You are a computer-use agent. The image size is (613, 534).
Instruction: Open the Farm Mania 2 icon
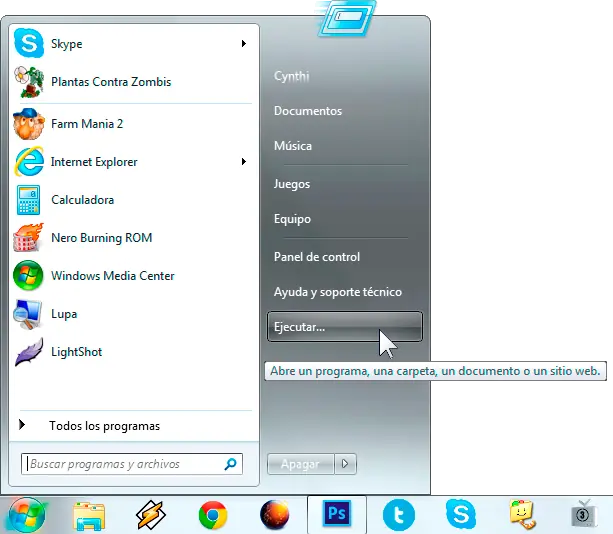click(29, 124)
